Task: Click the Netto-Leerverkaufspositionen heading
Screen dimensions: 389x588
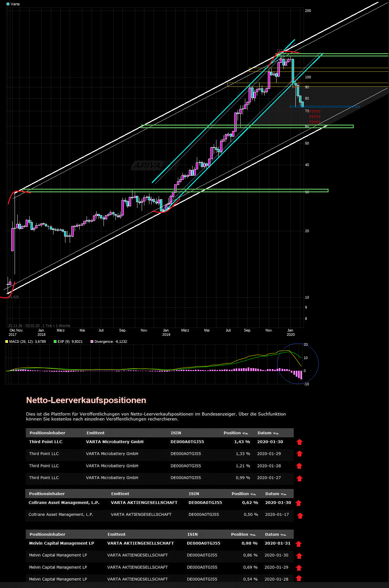Action: coord(86,400)
